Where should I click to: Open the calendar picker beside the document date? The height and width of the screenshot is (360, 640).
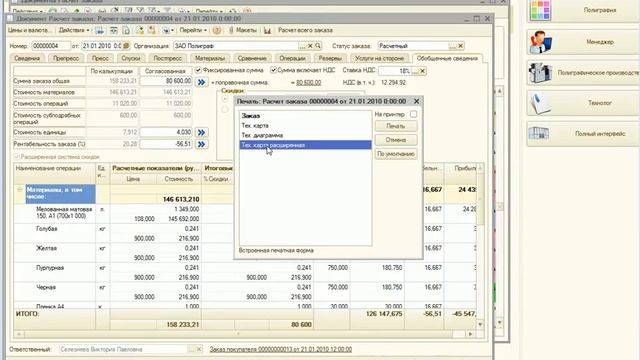pyautogui.click(x=126, y=46)
